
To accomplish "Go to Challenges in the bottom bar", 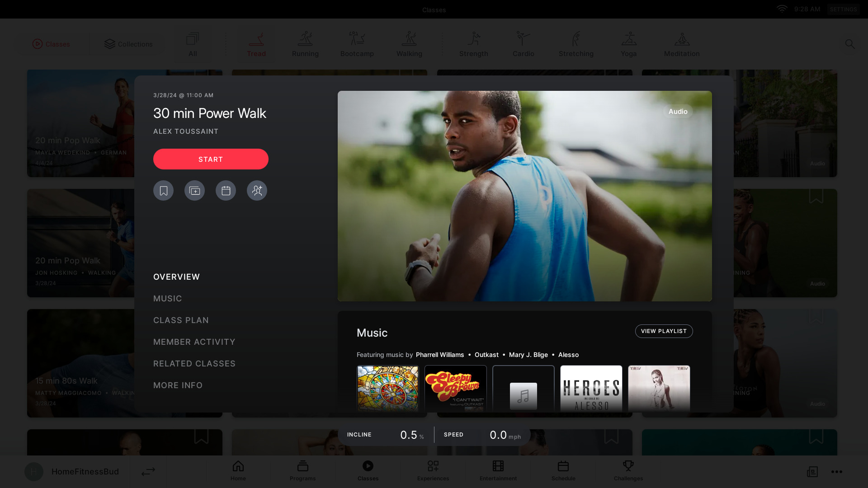I will tap(628, 470).
